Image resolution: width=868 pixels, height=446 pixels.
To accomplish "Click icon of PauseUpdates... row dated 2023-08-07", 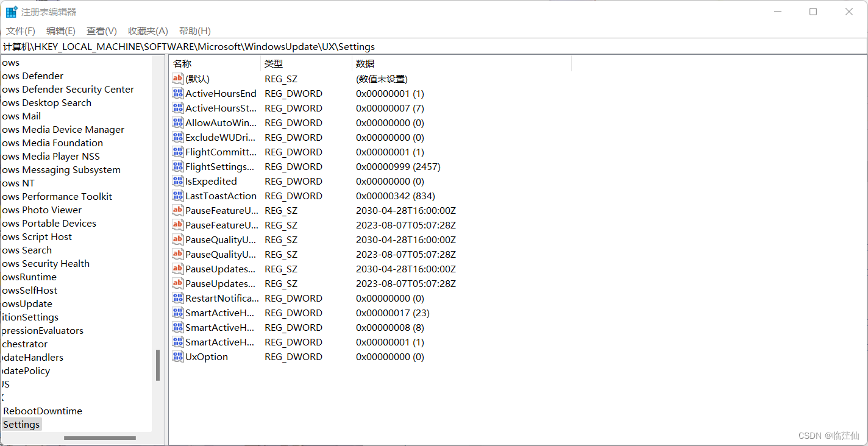I will point(178,283).
